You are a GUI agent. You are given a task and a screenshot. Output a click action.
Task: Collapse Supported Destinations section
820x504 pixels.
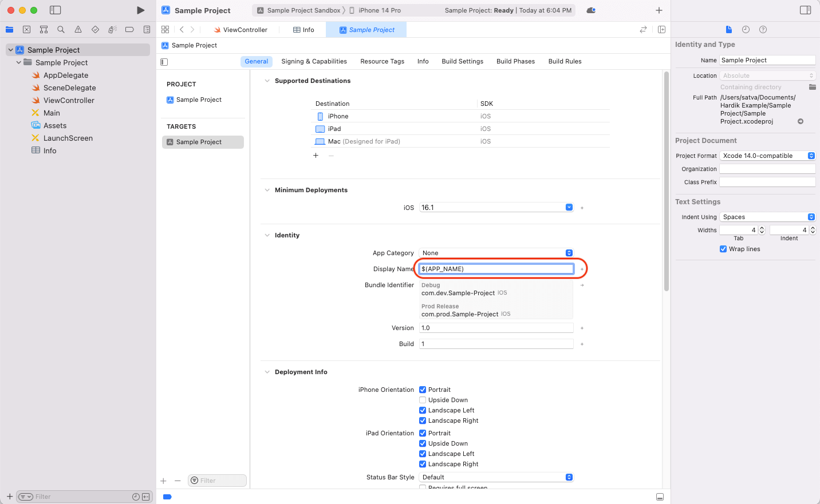pyautogui.click(x=267, y=81)
